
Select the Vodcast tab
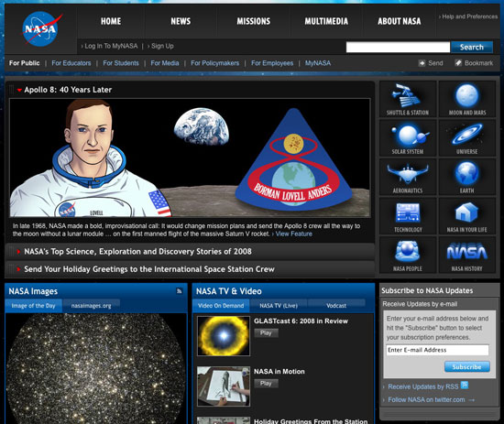pyautogui.click(x=336, y=306)
